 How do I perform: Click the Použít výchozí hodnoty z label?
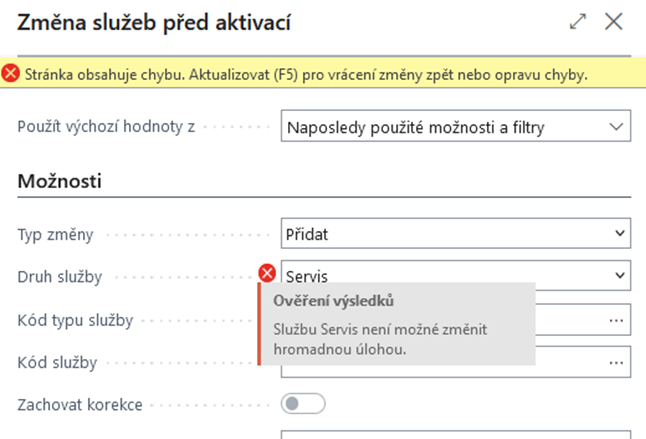coord(106,127)
